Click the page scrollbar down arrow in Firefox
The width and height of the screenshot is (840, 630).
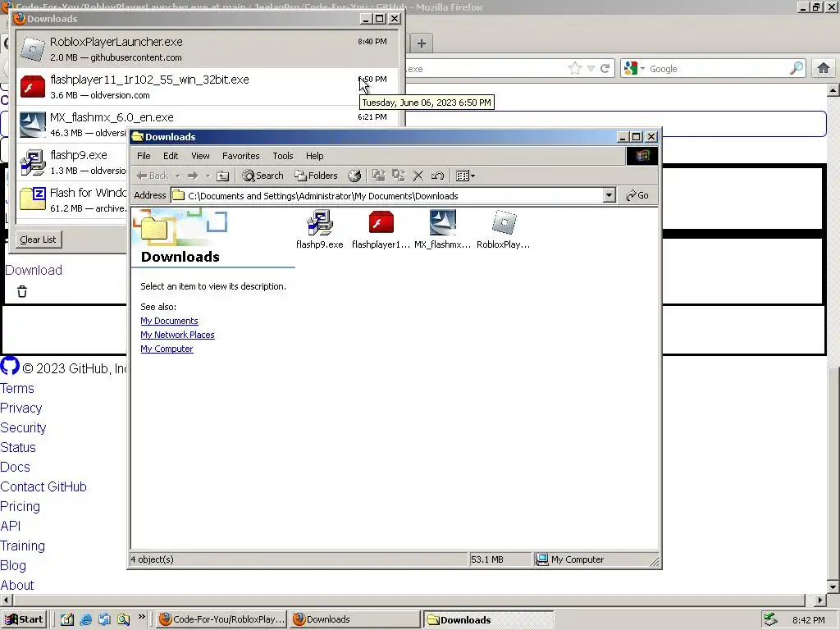(x=833, y=587)
